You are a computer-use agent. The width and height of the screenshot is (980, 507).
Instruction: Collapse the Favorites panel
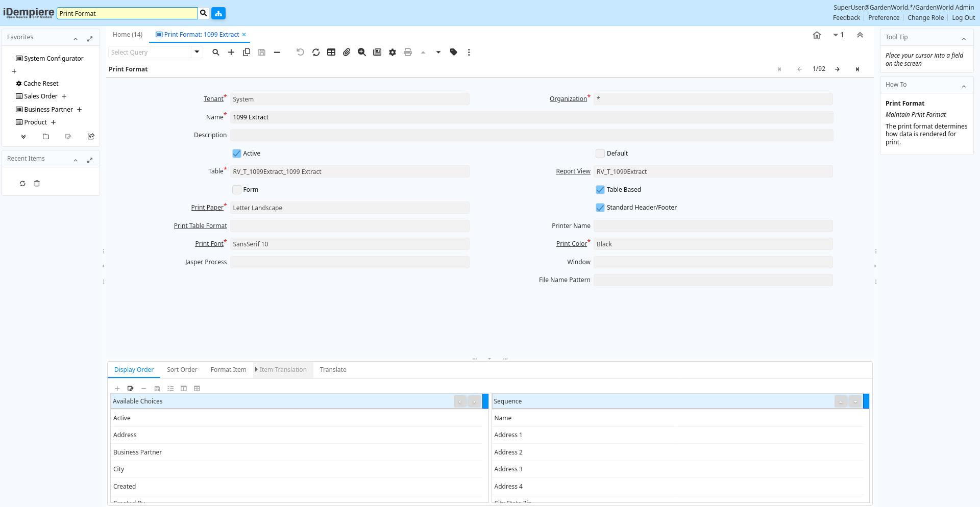point(76,38)
